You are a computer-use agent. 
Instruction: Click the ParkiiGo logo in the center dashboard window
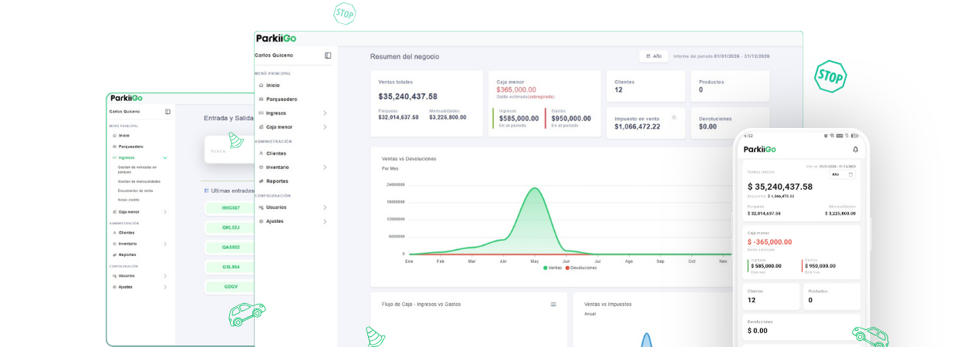coord(275,39)
